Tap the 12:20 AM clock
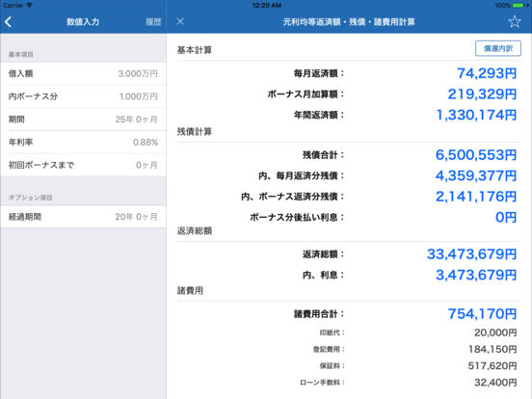532x399 pixels. [x=267, y=5]
